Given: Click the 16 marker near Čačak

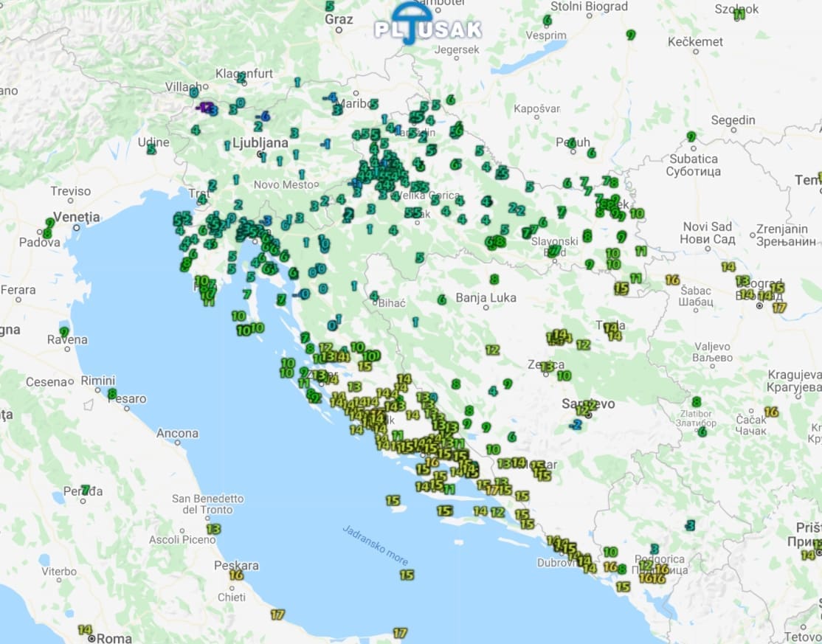Looking at the screenshot, I should 772,412.
